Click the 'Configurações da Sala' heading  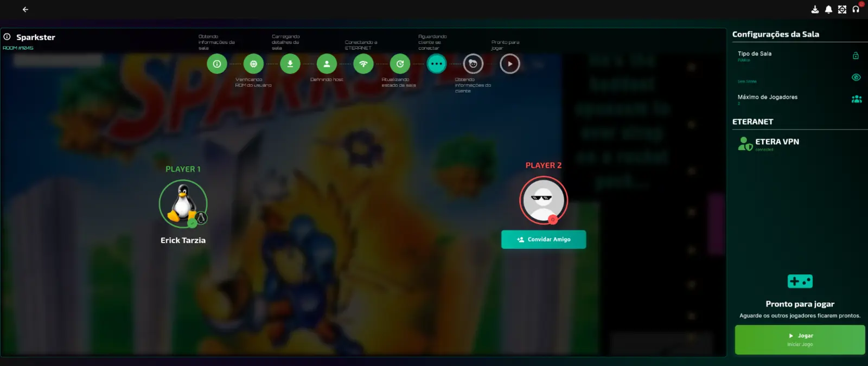(776, 34)
